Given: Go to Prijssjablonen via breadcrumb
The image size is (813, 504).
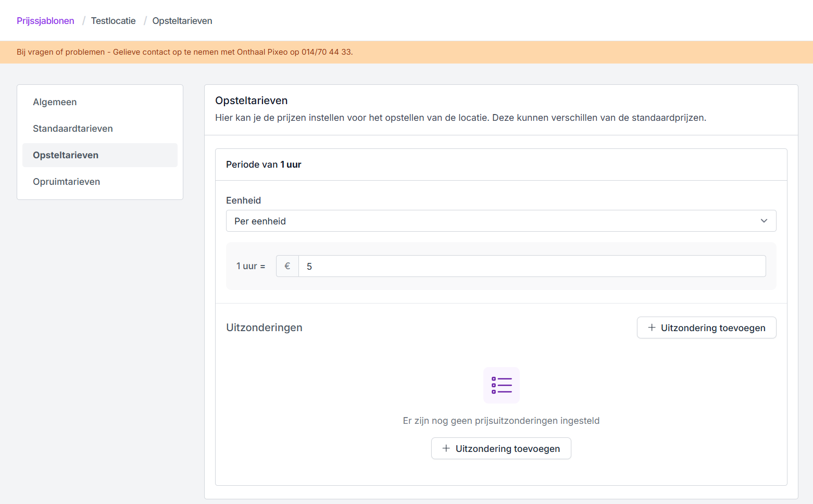Looking at the screenshot, I should pyautogui.click(x=45, y=21).
